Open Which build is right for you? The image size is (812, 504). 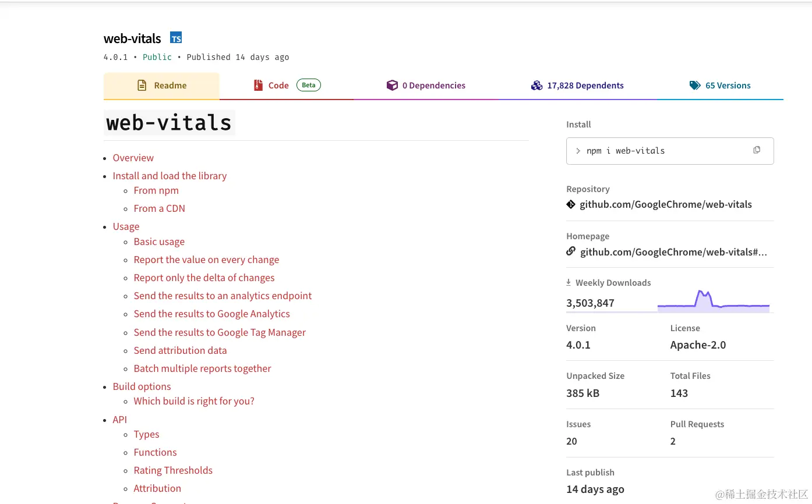coord(194,401)
